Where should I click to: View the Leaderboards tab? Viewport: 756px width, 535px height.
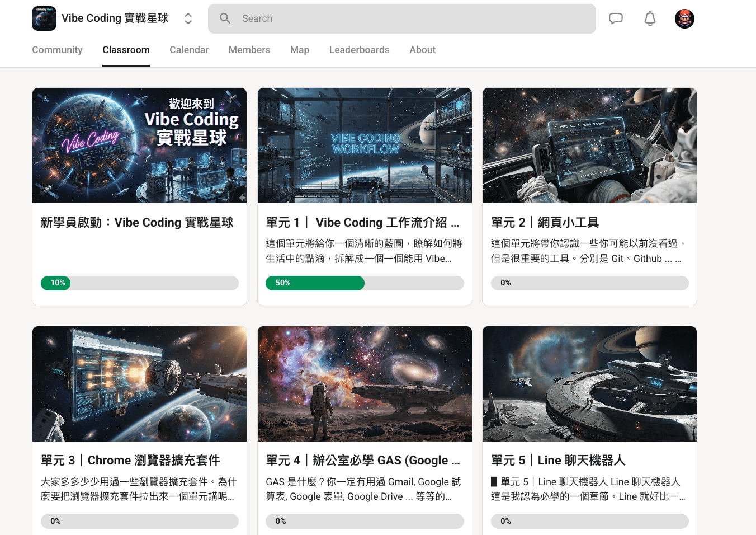pos(360,50)
